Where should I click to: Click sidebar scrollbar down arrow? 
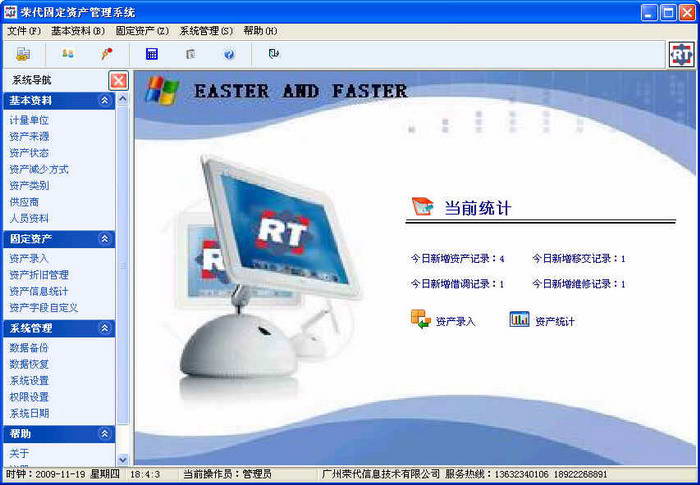[123, 459]
